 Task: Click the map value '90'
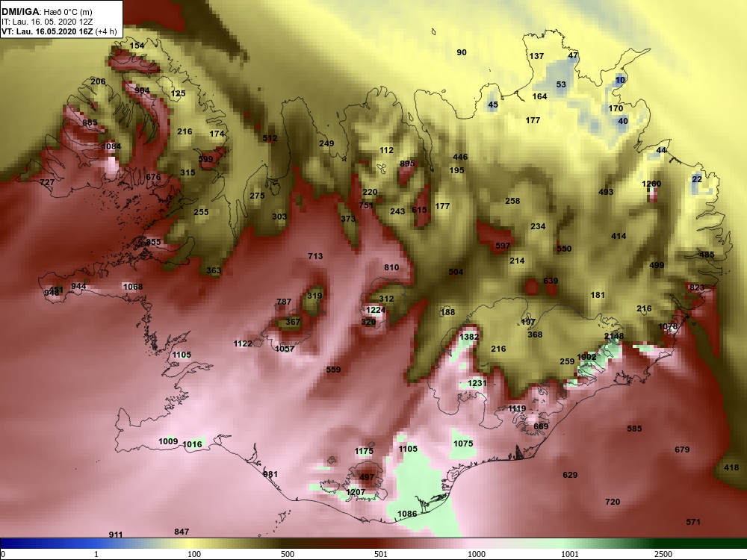pos(462,52)
